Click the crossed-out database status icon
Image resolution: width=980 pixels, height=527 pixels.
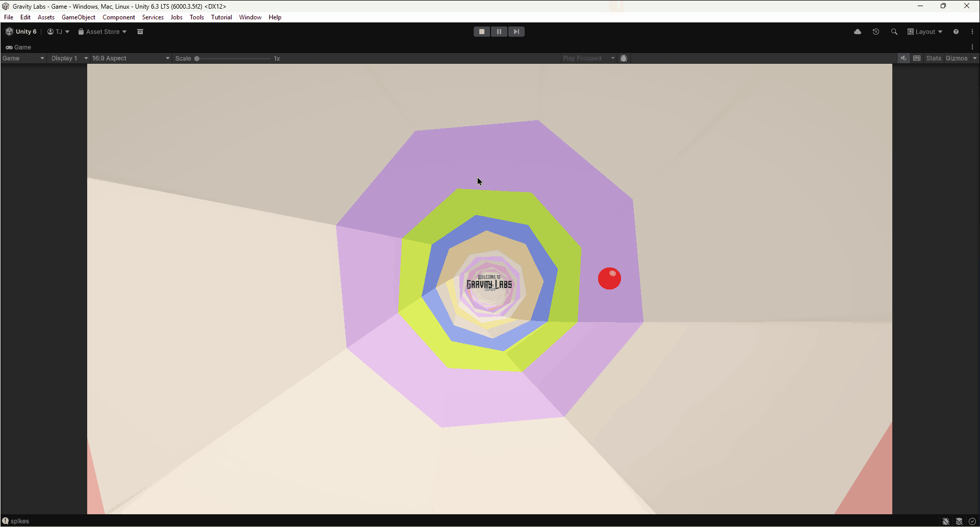[959, 521]
